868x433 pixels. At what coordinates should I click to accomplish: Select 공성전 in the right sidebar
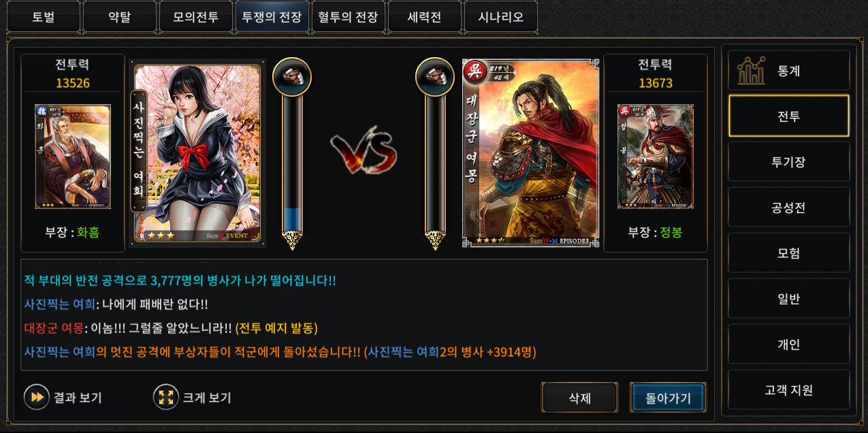(788, 208)
